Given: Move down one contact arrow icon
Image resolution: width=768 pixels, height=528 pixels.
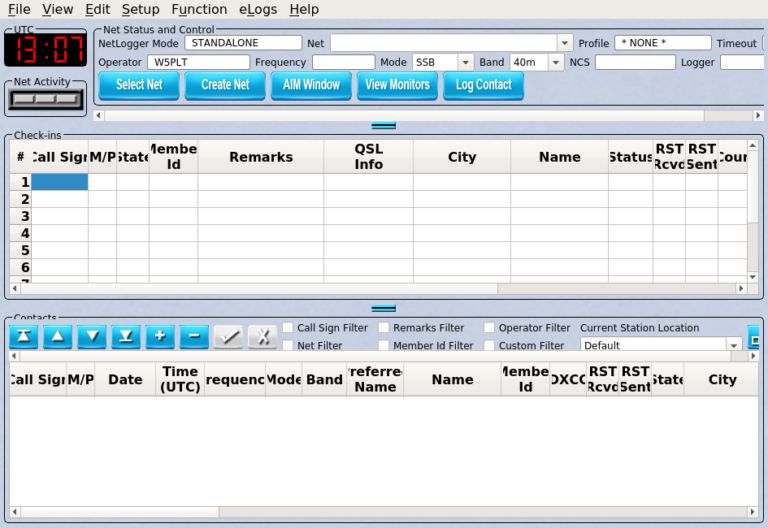Looking at the screenshot, I should (92, 336).
